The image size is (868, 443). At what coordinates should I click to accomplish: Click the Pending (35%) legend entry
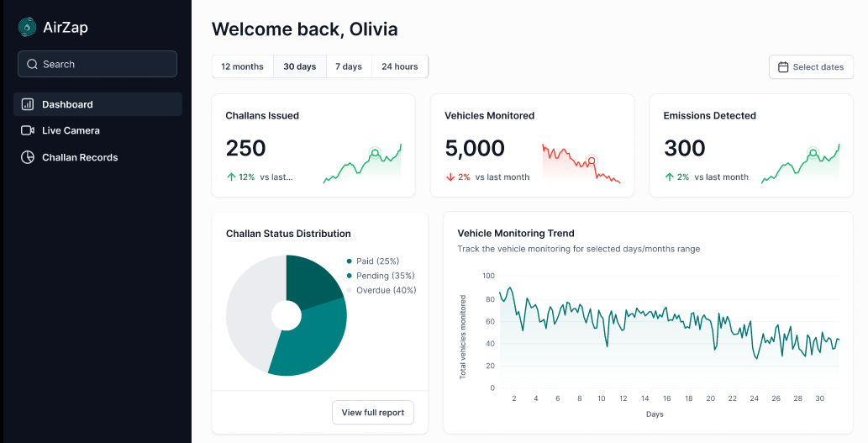pyautogui.click(x=381, y=276)
